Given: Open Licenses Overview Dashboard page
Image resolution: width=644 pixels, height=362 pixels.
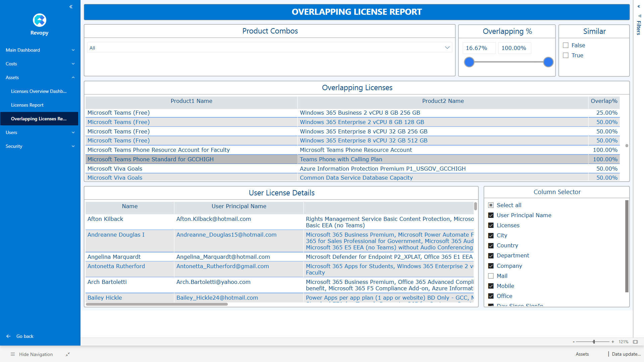Looking at the screenshot, I should click(39, 91).
